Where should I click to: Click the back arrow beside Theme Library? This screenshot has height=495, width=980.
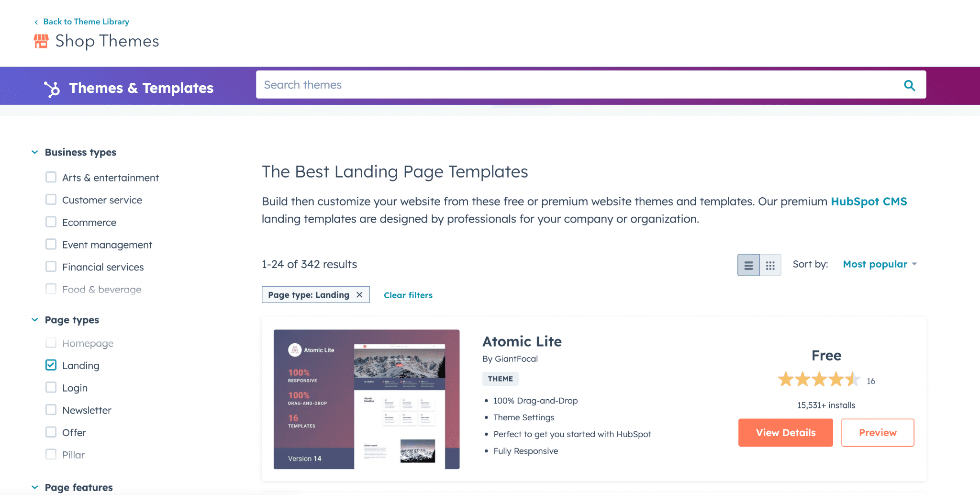point(36,22)
